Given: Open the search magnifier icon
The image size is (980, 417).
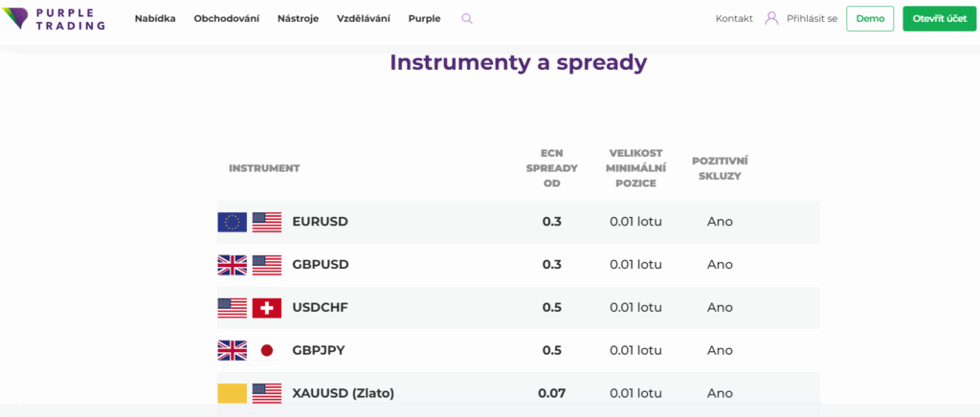Looking at the screenshot, I should coord(467,18).
